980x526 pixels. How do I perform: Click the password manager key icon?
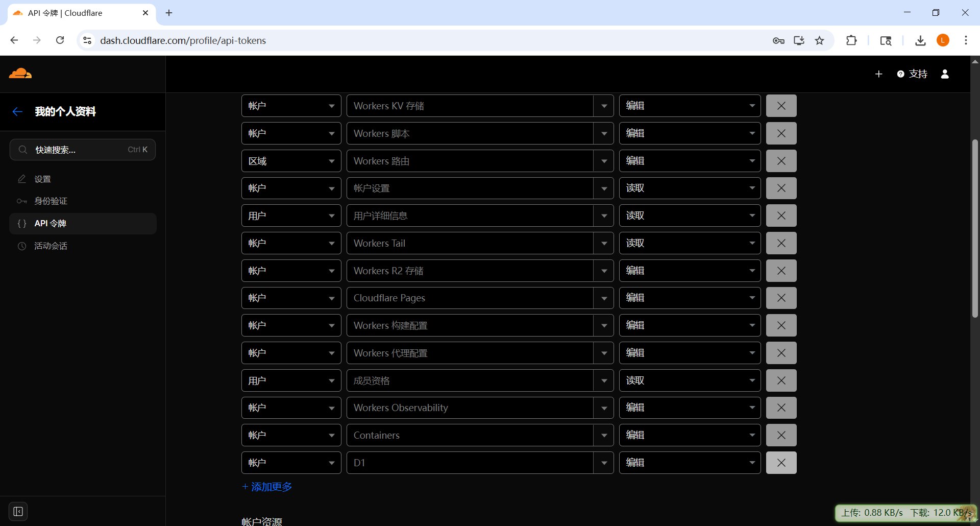(778, 40)
